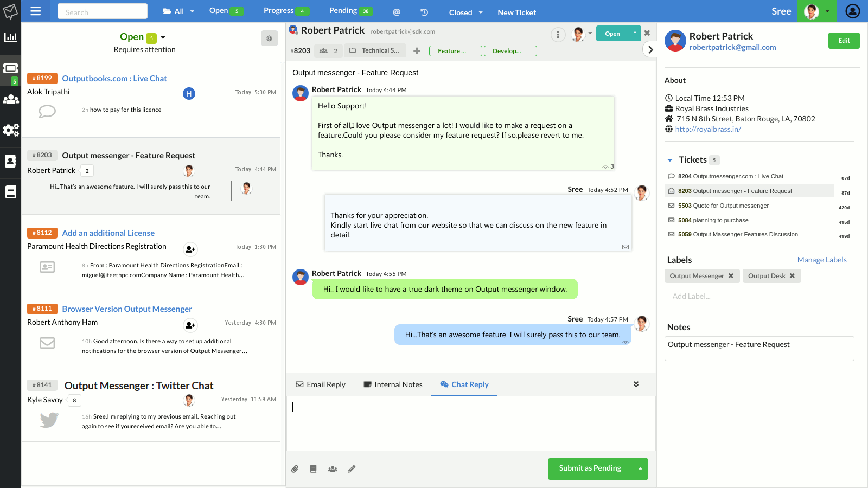Open the assigned agent avatar dropdown
Viewport: 868px width, 488px height.
point(582,34)
